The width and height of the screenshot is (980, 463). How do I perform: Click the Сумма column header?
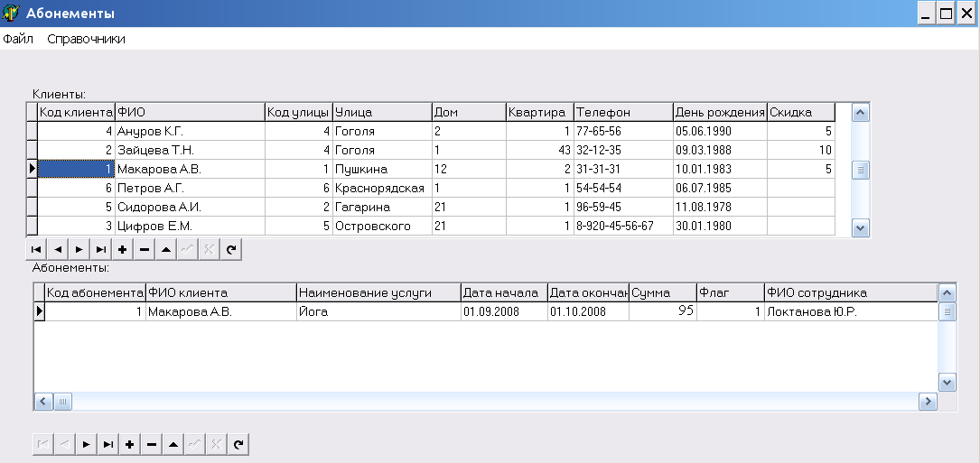663,292
